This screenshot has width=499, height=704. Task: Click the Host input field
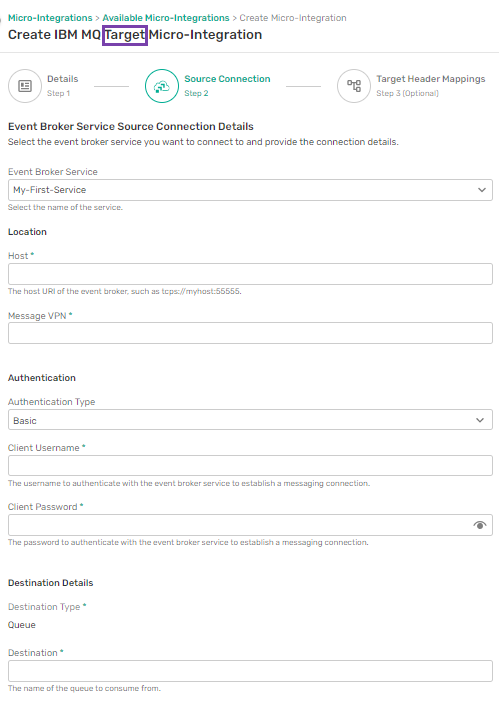[250, 274]
